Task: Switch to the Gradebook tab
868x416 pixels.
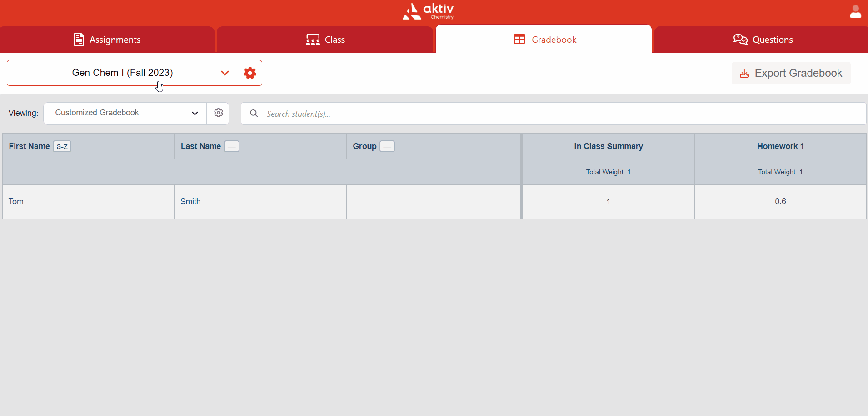Action: click(x=544, y=40)
